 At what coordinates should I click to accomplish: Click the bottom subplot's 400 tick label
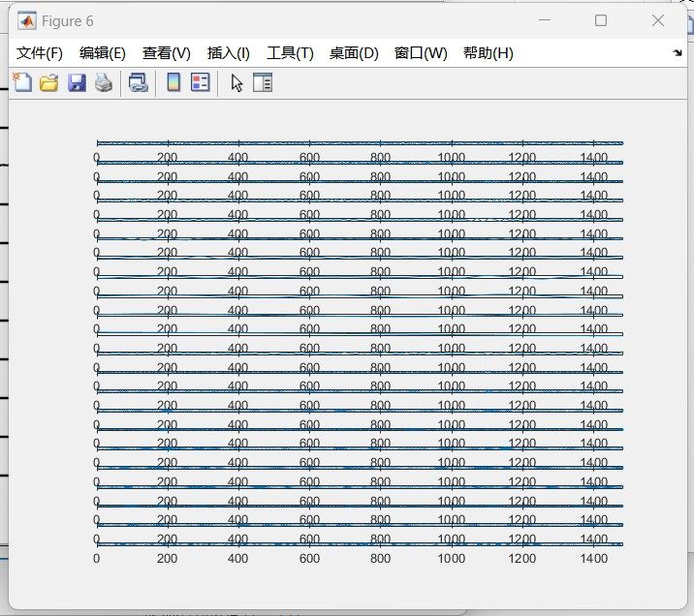pos(237,559)
